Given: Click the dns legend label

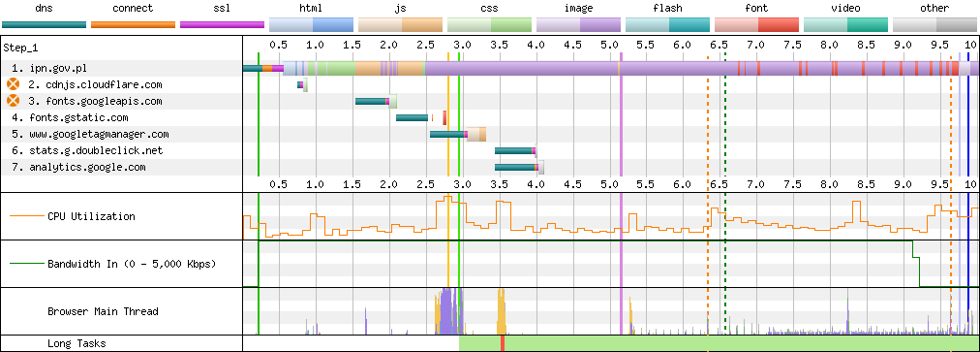Looking at the screenshot, I should pos(44,8).
